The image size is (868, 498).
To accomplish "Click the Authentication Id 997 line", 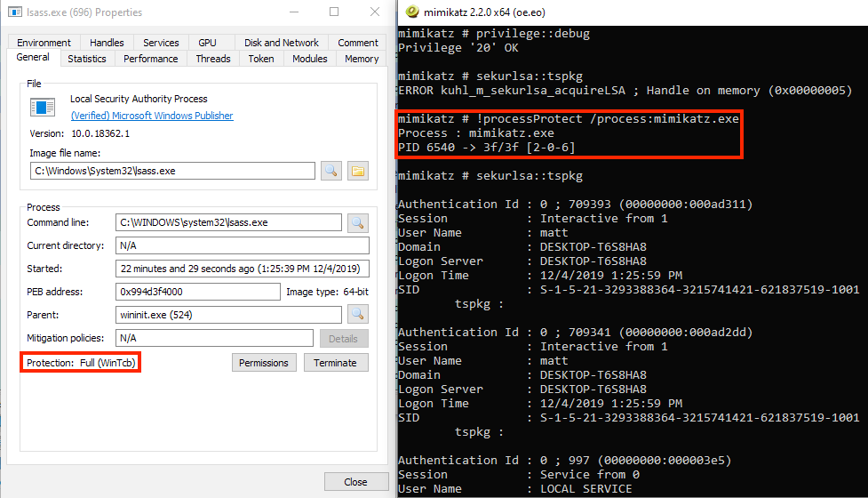I will (x=565, y=460).
